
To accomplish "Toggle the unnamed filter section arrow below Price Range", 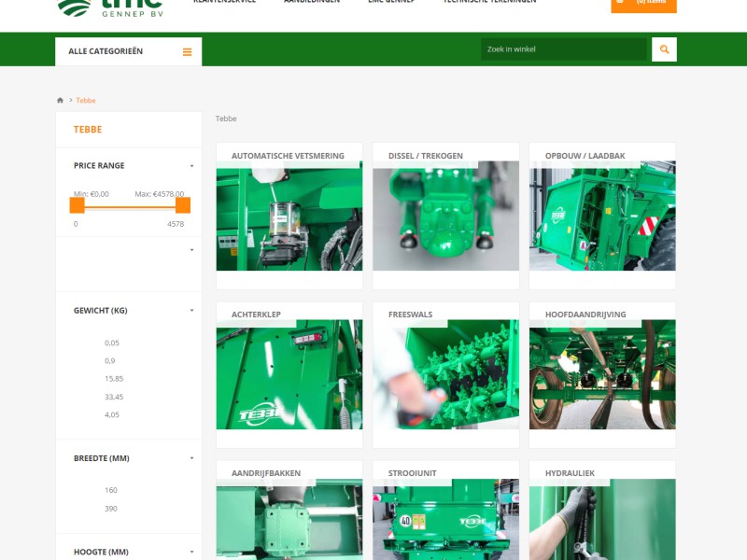I will 192,250.
